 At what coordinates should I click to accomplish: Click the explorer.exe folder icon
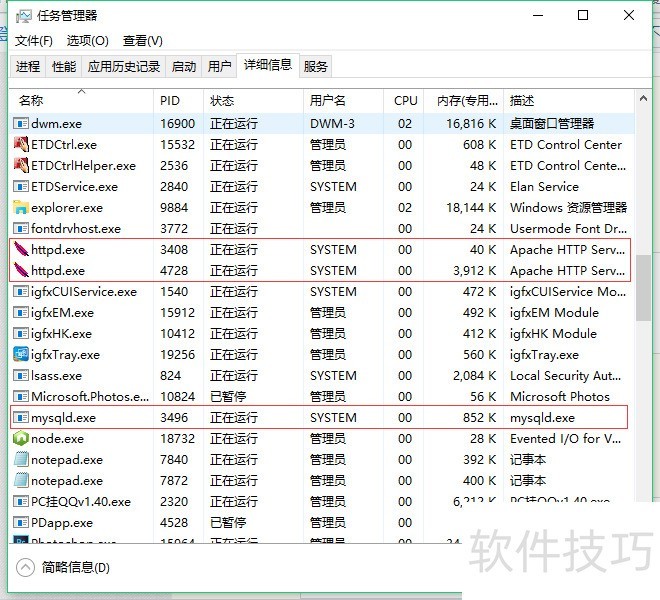point(21,208)
